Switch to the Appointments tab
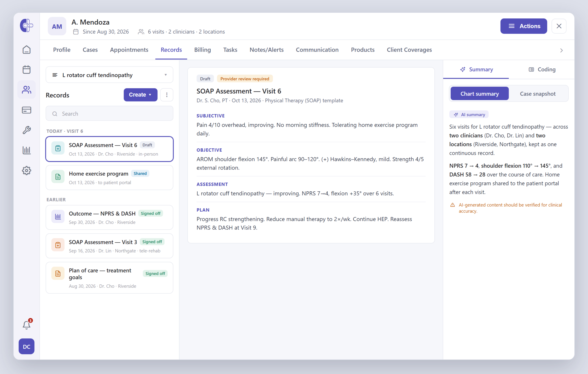Viewport: 588px width, 374px height. click(129, 50)
